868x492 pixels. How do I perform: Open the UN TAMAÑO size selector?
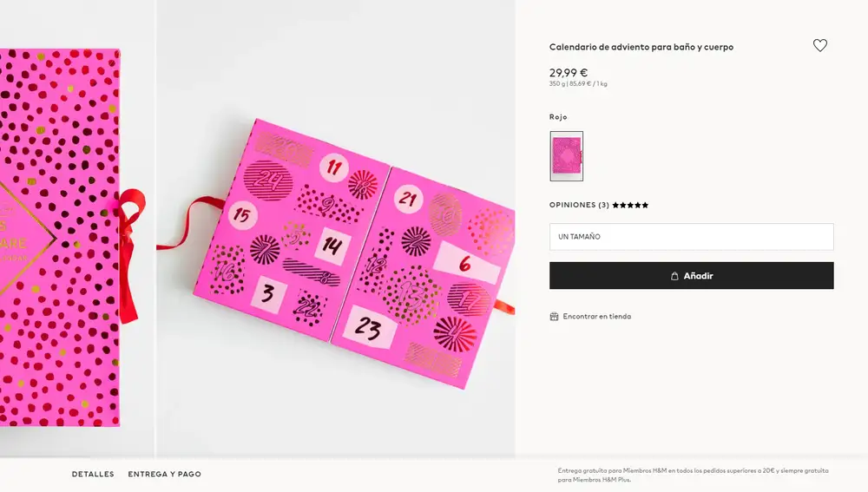point(692,237)
